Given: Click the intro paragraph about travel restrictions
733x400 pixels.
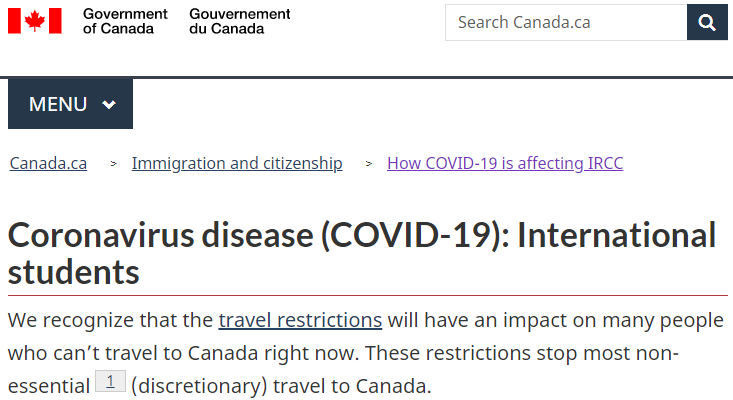Looking at the screenshot, I should (366, 353).
